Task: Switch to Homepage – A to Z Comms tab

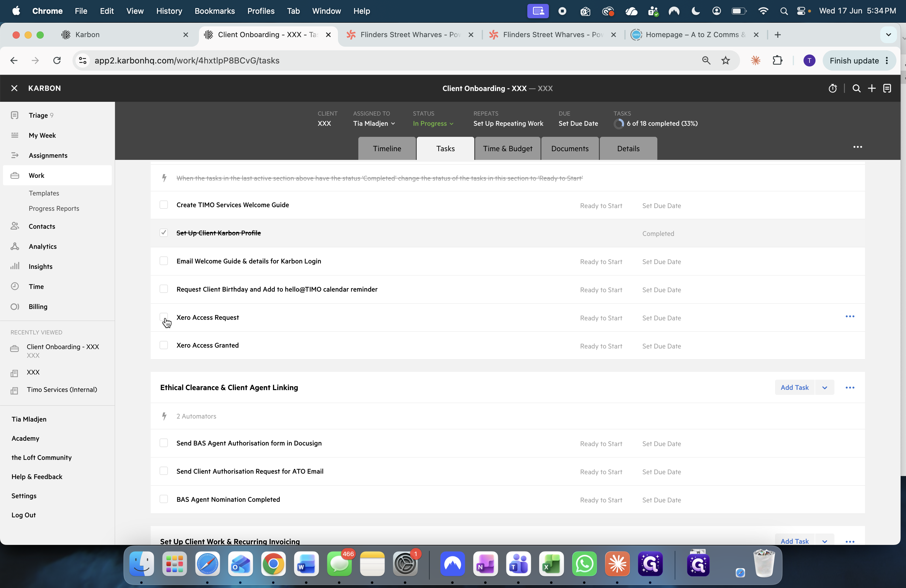Action: click(x=694, y=35)
